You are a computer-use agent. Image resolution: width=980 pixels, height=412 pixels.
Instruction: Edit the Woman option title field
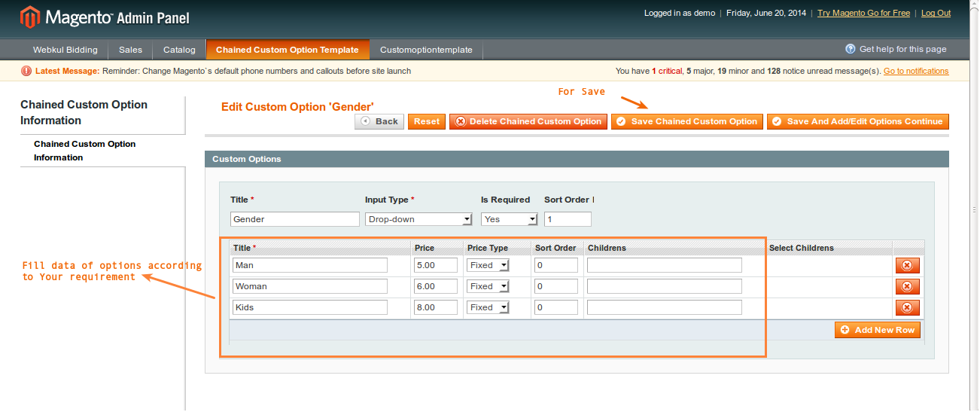pos(309,286)
